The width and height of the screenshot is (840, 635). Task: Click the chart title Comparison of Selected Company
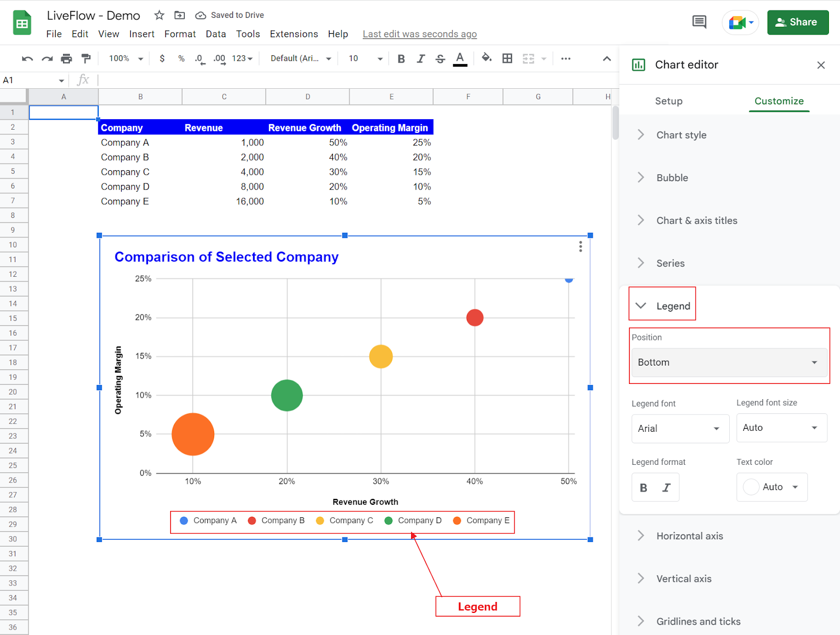pyautogui.click(x=226, y=257)
